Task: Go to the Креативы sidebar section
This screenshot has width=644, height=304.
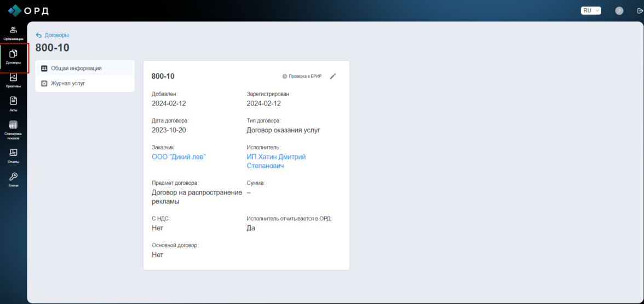Action: 13,81
